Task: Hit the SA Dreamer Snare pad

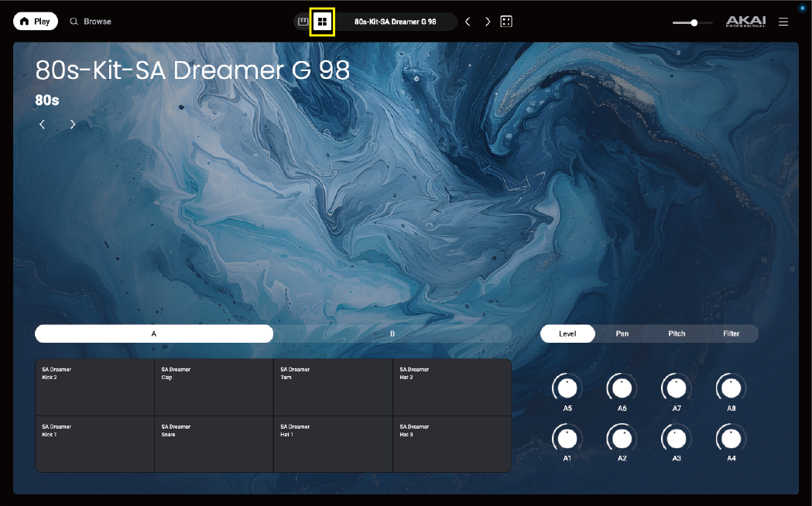Action: coord(214,443)
